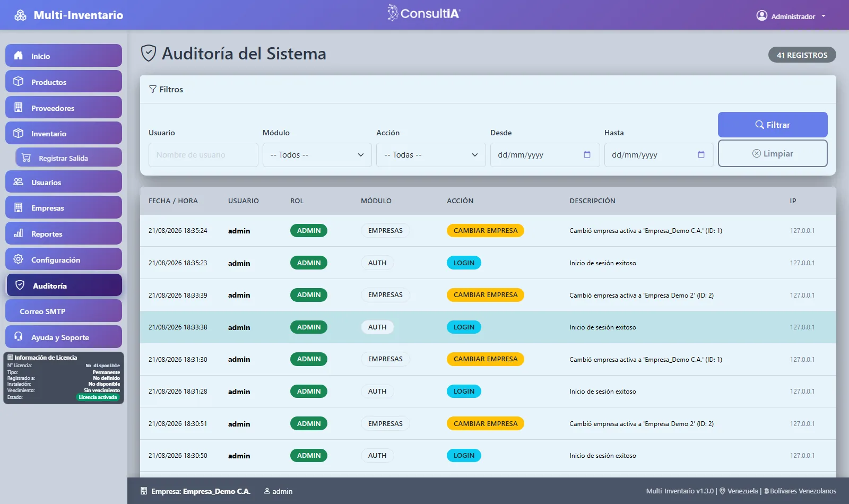Click CAMBIAR EMPRESA badge at 18:35:24

486,231
